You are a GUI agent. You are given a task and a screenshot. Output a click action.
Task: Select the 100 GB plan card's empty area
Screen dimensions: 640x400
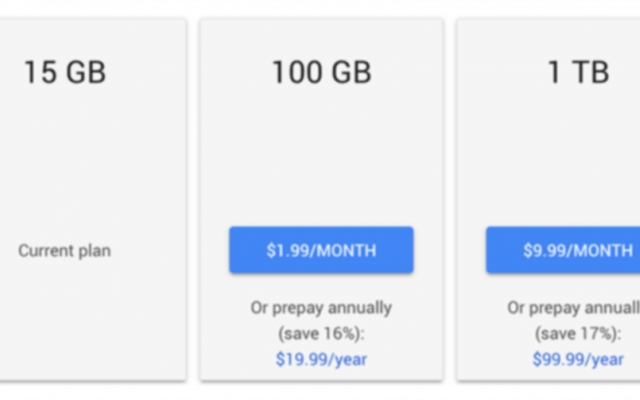tap(321, 155)
